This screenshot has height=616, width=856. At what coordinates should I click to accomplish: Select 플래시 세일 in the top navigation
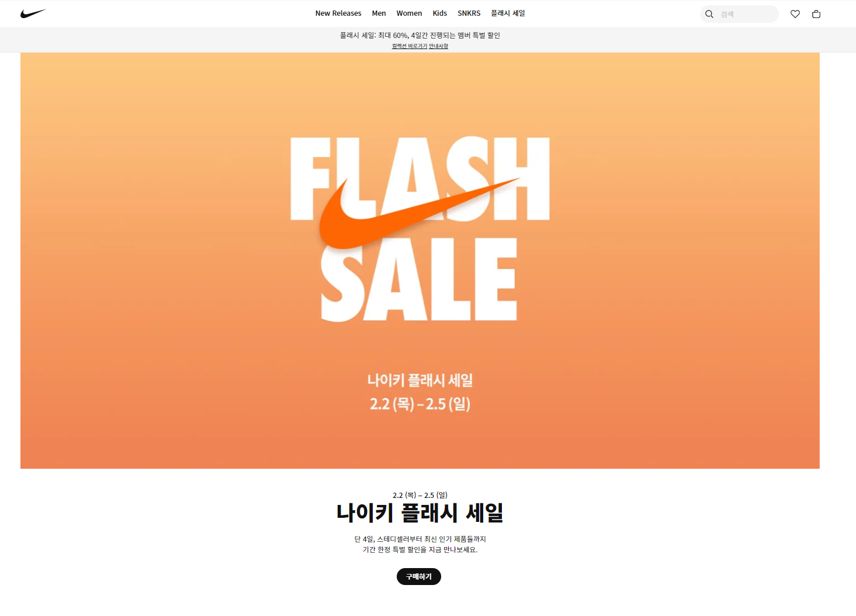(508, 13)
